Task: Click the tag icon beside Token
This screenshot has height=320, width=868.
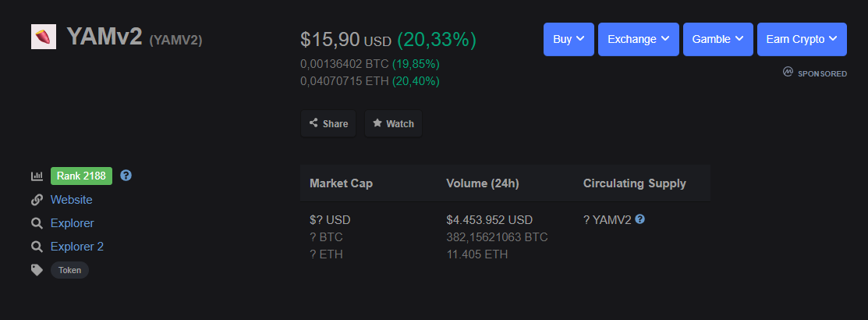Action: [x=37, y=270]
